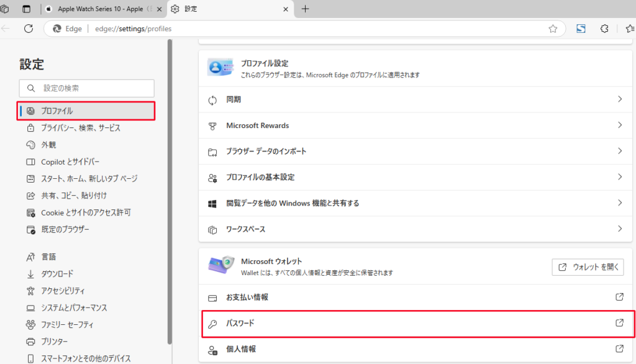The height and width of the screenshot is (364, 636).
Task: Open the extensions puzzle icon
Action: tap(604, 29)
